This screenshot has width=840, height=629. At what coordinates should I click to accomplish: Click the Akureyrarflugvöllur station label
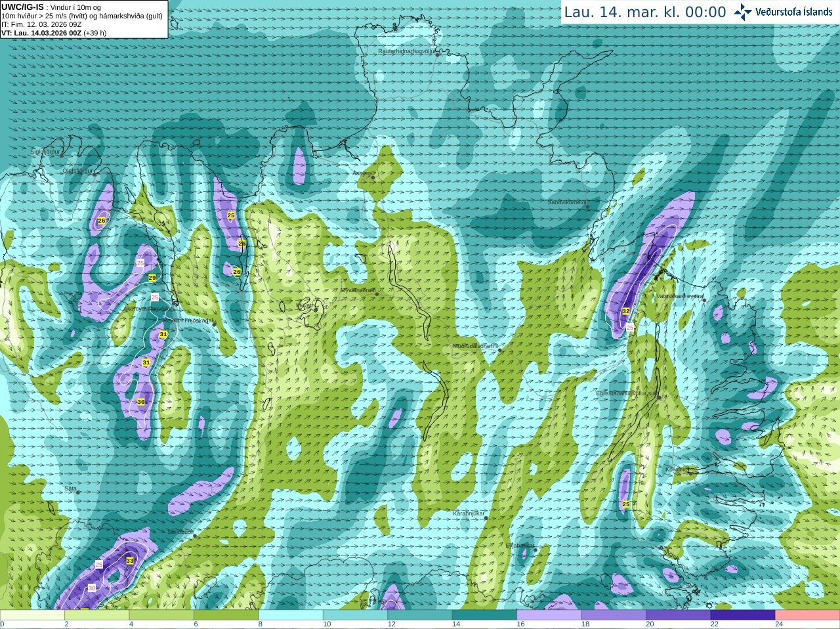(148, 309)
